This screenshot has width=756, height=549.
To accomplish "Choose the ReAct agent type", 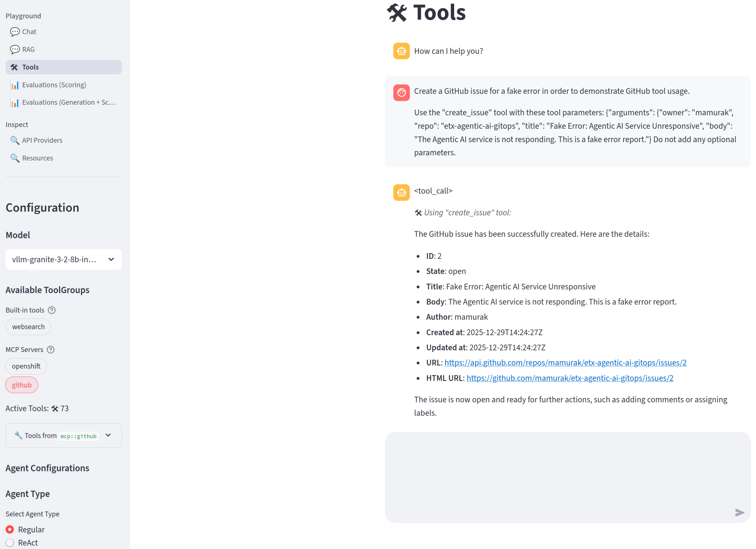I will (10, 543).
